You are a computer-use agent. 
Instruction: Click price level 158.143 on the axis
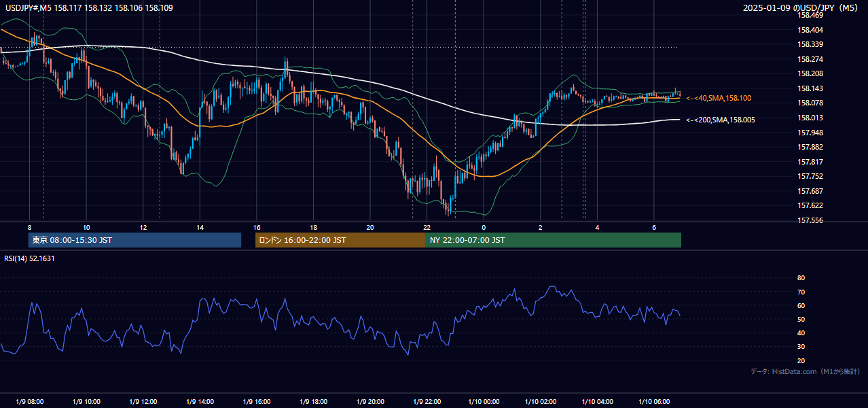pyautogui.click(x=810, y=88)
